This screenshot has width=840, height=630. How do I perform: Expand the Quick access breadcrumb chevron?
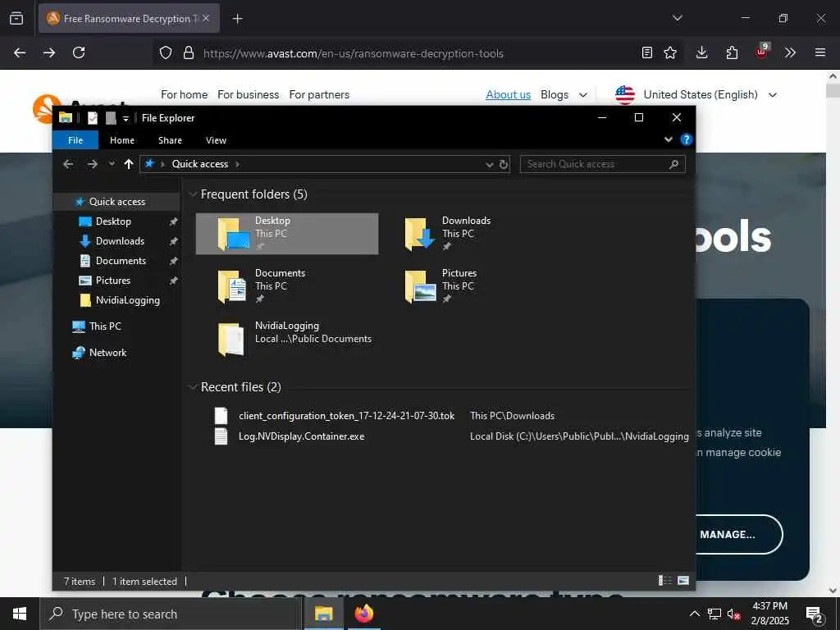[237, 164]
